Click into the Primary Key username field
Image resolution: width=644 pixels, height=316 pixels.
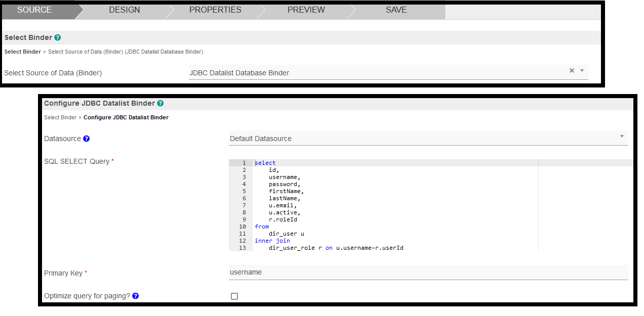point(428,272)
